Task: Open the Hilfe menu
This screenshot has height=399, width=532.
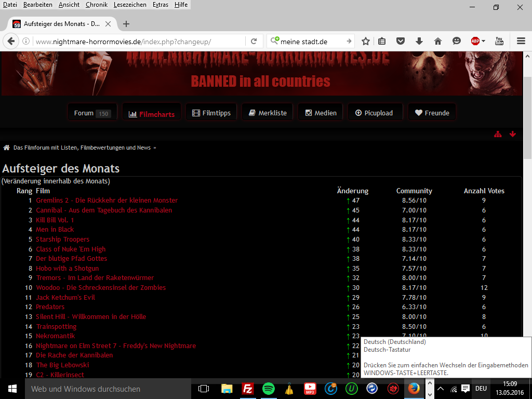Action: coord(181,5)
